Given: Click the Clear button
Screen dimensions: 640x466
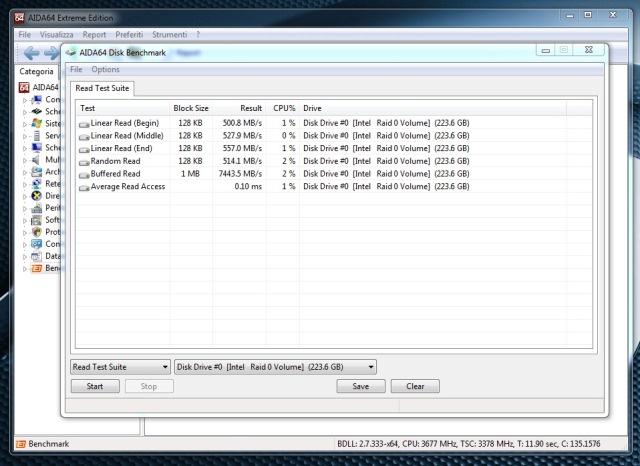Looking at the screenshot, I should (415, 386).
